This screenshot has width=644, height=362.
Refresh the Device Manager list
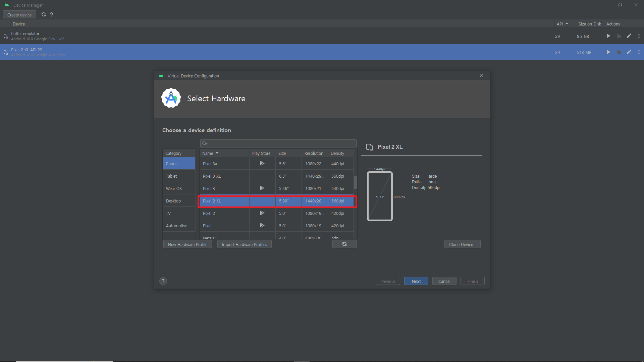(44, 15)
